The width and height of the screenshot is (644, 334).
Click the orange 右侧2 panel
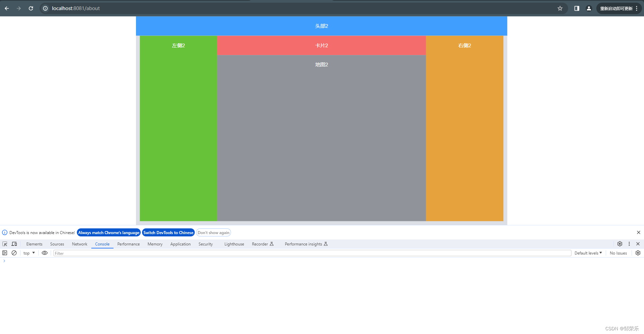coord(464,128)
